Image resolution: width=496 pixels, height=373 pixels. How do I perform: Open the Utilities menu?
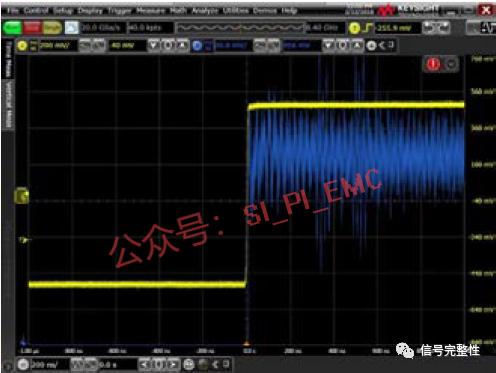(235, 11)
